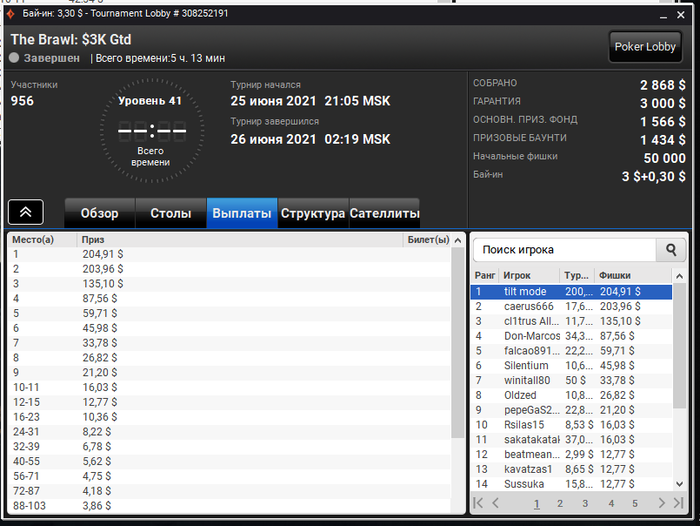This screenshot has width=700, height=526.
Task: Sort players by Игрок column
Action: click(x=529, y=276)
